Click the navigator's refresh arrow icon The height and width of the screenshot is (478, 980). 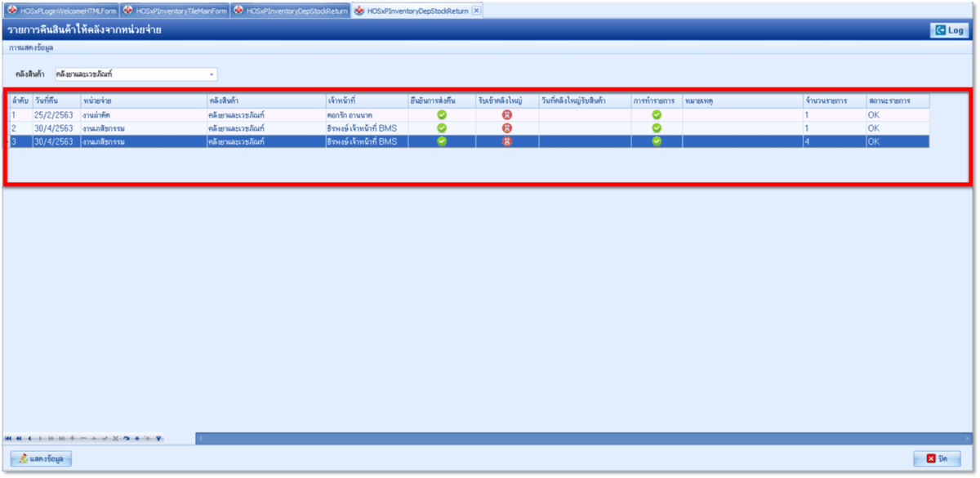point(126,439)
